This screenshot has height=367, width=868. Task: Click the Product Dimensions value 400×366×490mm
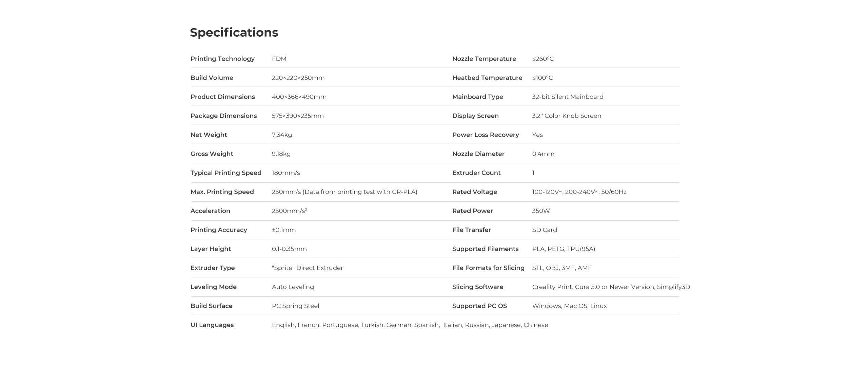coord(299,97)
